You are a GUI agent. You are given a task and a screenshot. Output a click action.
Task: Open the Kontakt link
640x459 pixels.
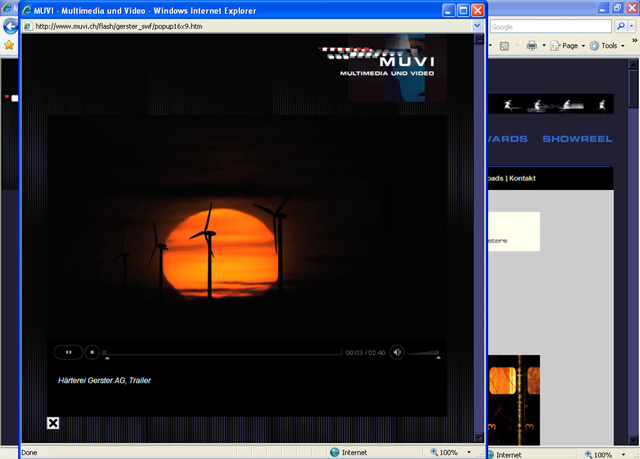click(523, 178)
